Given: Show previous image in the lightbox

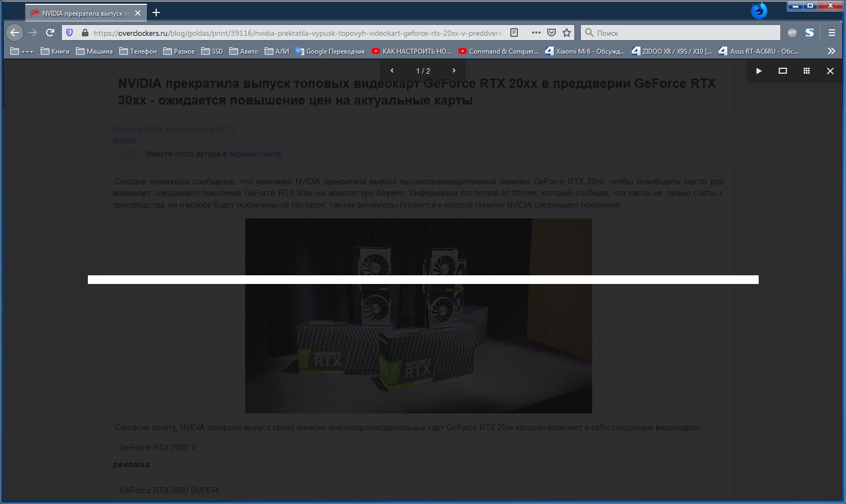Looking at the screenshot, I should click(392, 70).
